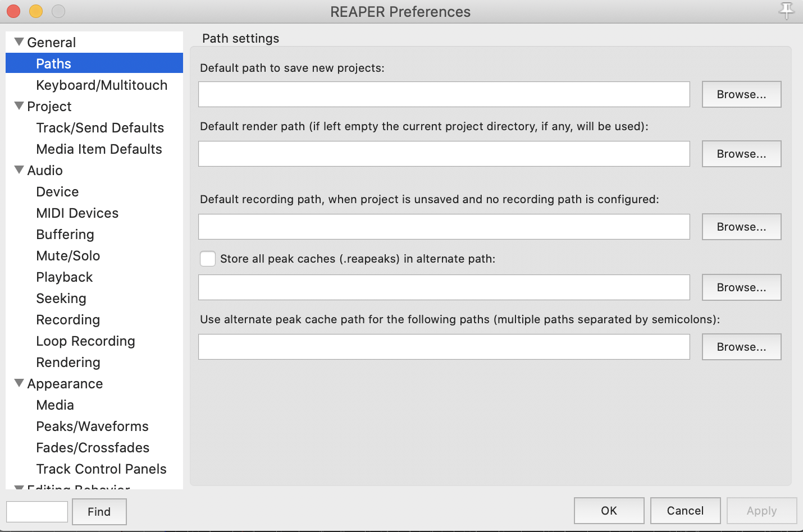Browse for default render path

pos(741,154)
